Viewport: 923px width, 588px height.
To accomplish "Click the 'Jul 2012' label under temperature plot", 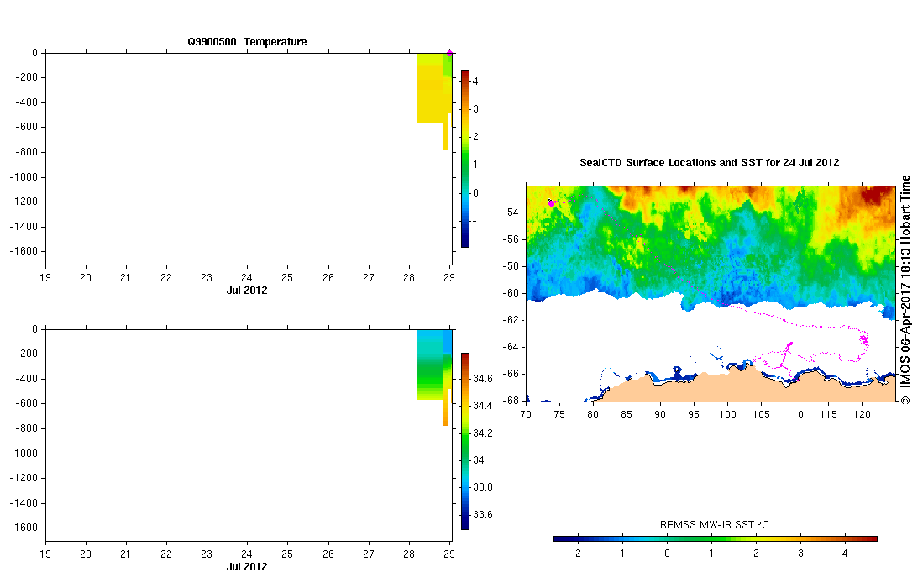I will 247,290.
